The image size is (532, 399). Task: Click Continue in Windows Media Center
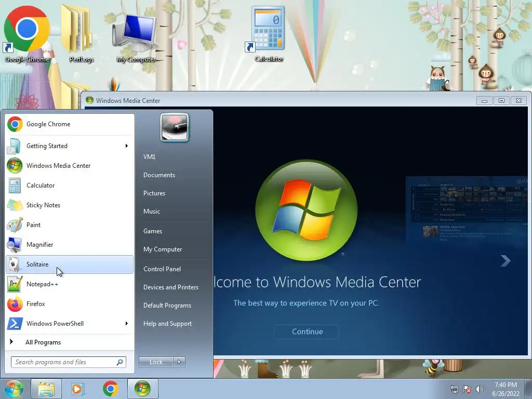[x=307, y=331]
